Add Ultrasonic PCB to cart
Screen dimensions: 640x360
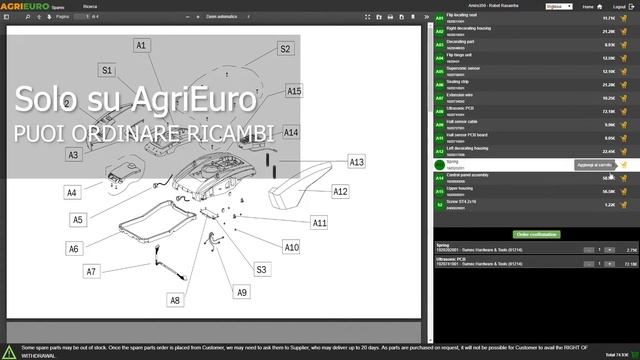coord(624,111)
